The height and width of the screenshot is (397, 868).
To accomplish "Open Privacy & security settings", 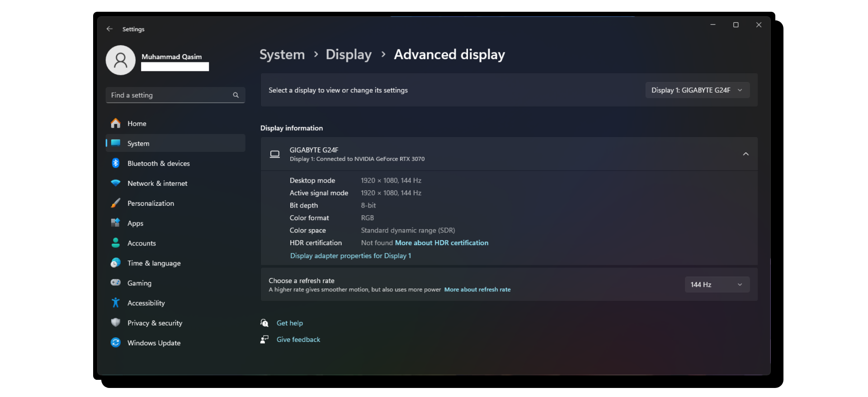I will click(175, 322).
